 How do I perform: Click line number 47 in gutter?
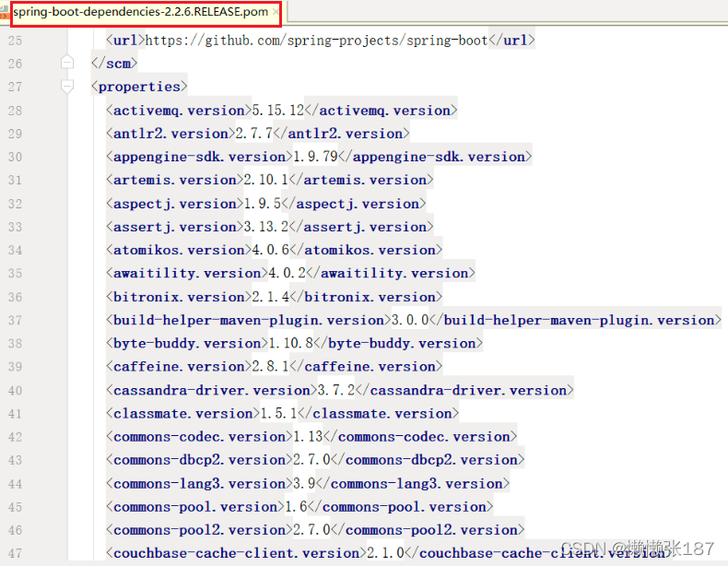15,553
